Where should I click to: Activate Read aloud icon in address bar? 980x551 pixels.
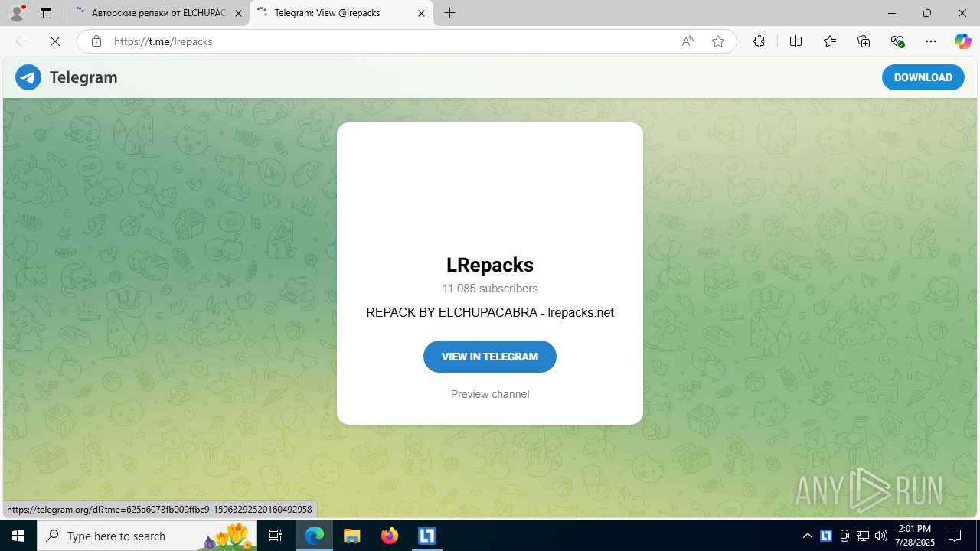click(x=688, y=41)
